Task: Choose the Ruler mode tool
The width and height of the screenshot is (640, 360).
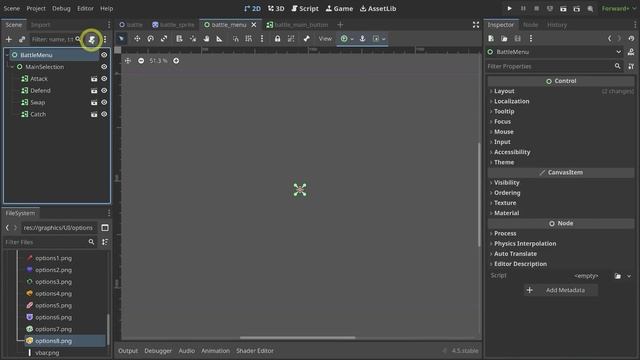Action: tap(220, 39)
